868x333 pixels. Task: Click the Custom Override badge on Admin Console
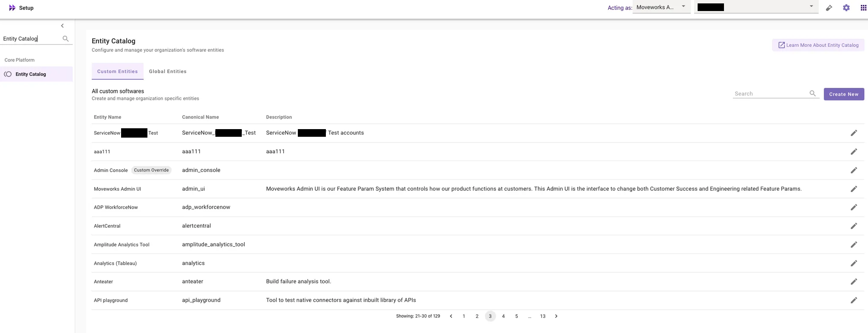(x=151, y=170)
